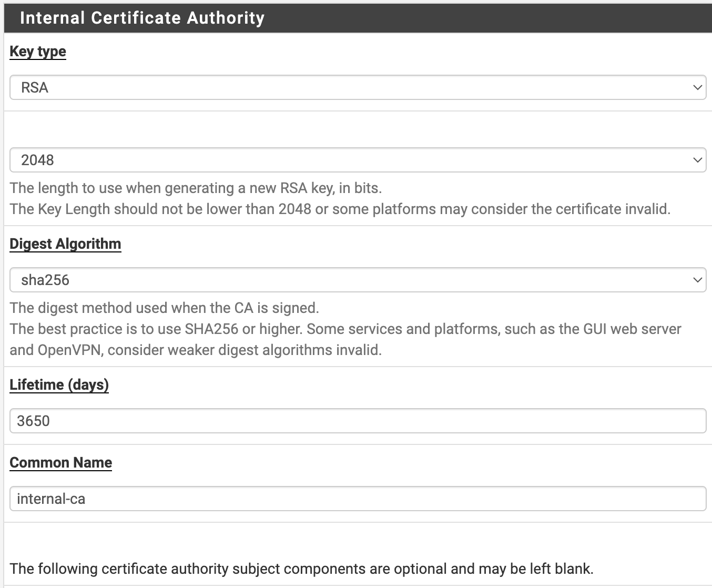Place cursor on internal-ca text in Common Name
The width and height of the screenshot is (712, 588).
tap(51, 499)
